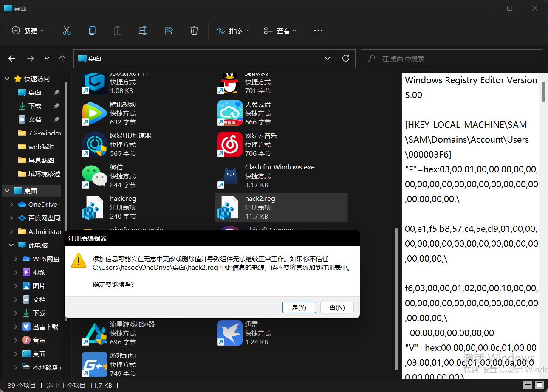This screenshot has width=548, height=392.
Task: Go back with the left arrow
Action: [x=12, y=59]
